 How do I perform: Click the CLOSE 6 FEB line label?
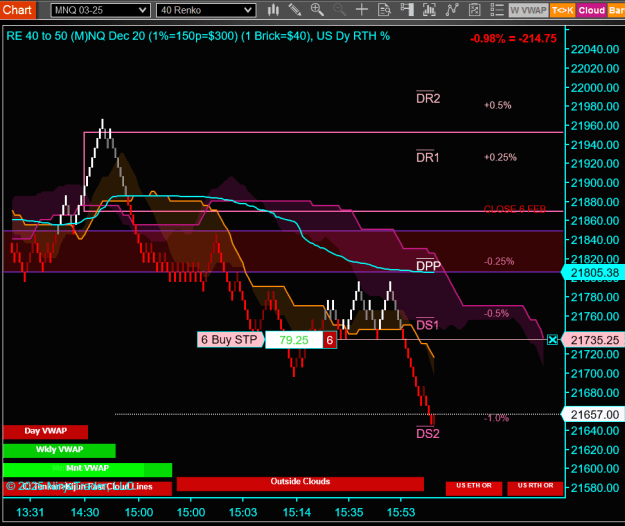515,209
